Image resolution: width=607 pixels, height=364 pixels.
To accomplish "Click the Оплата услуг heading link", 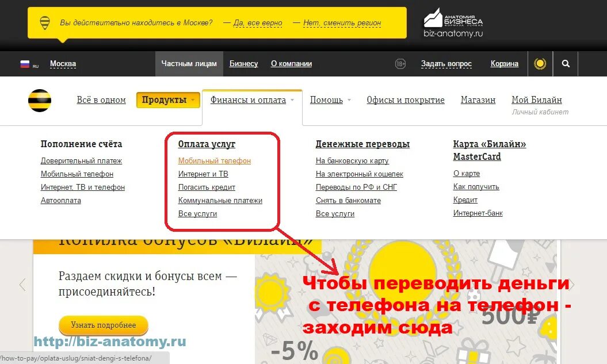I will pyautogui.click(x=207, y=144).
